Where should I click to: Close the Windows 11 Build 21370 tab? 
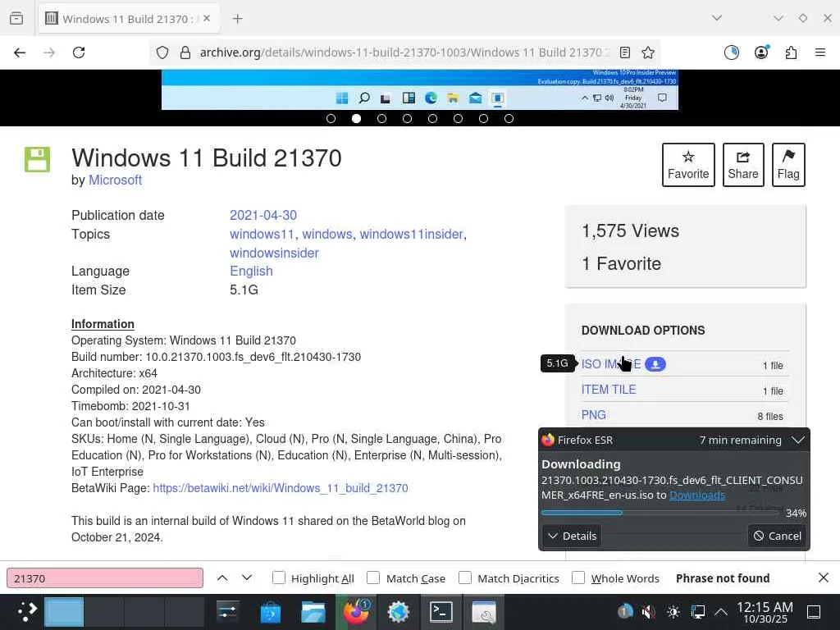(207, 19)
